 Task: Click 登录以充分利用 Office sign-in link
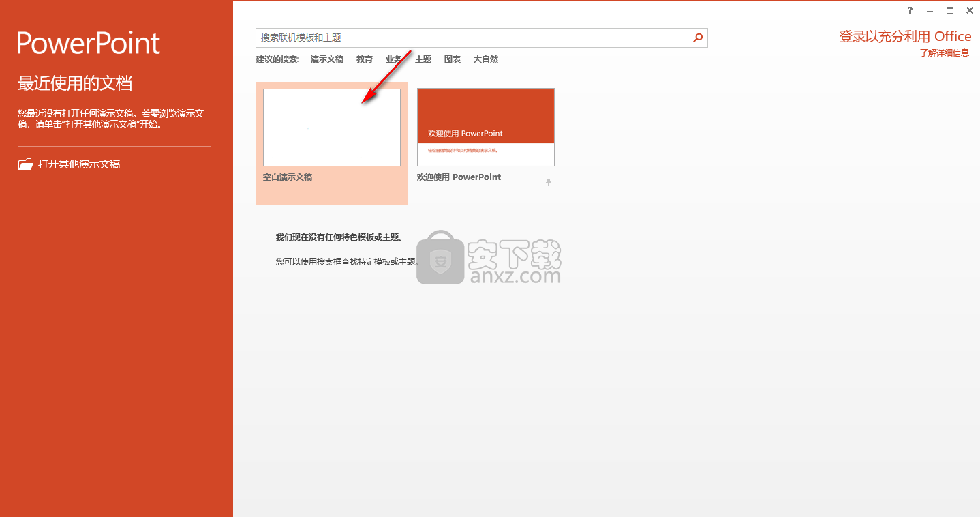click(x=905, y=37)
